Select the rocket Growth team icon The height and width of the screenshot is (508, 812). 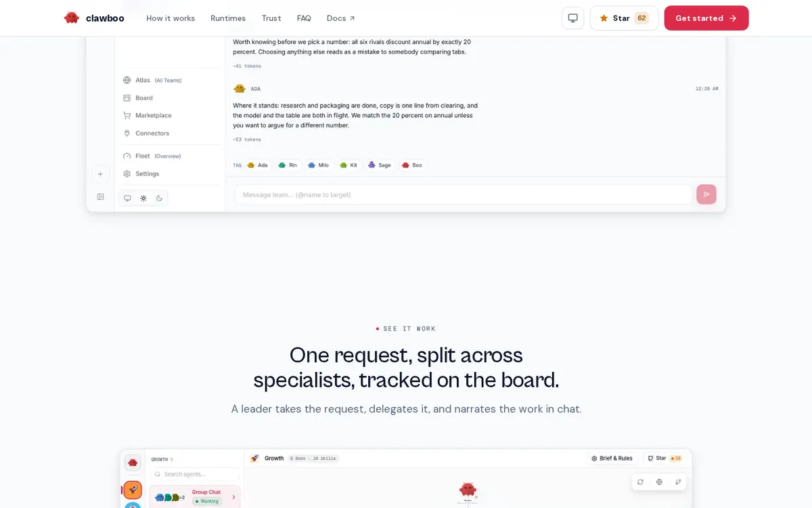pyautogui.click(x=133, y=489)
